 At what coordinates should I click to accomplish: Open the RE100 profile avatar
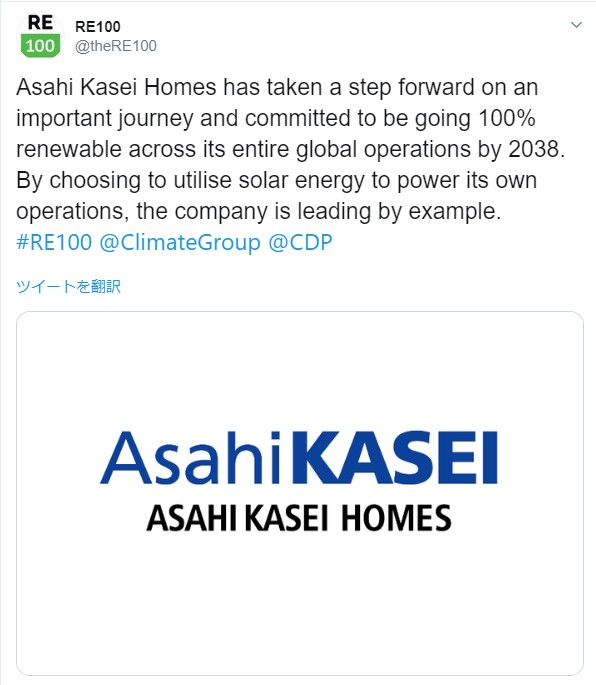(x=40, y=36)
